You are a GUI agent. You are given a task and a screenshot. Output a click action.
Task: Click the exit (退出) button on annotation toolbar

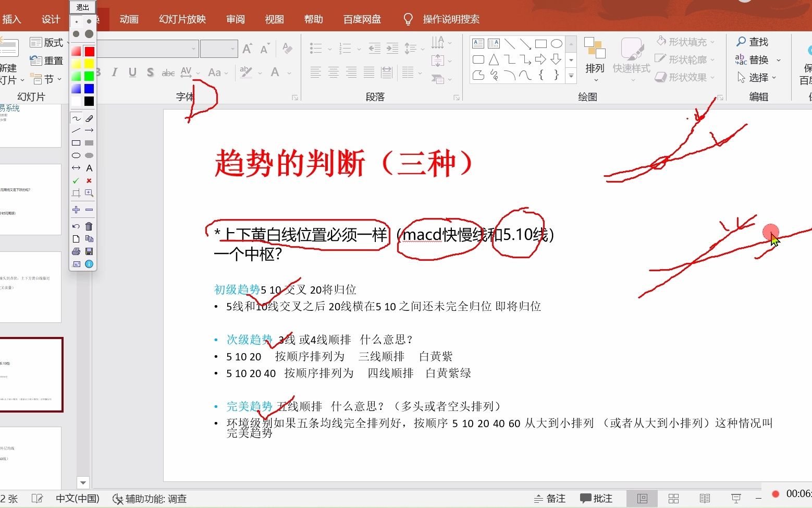(82, 7)
